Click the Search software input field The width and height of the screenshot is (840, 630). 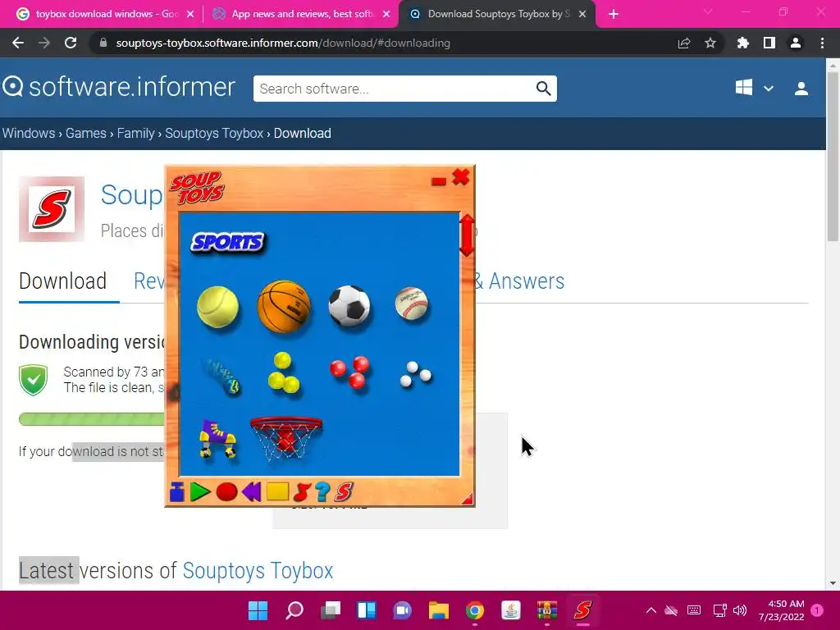395,89
